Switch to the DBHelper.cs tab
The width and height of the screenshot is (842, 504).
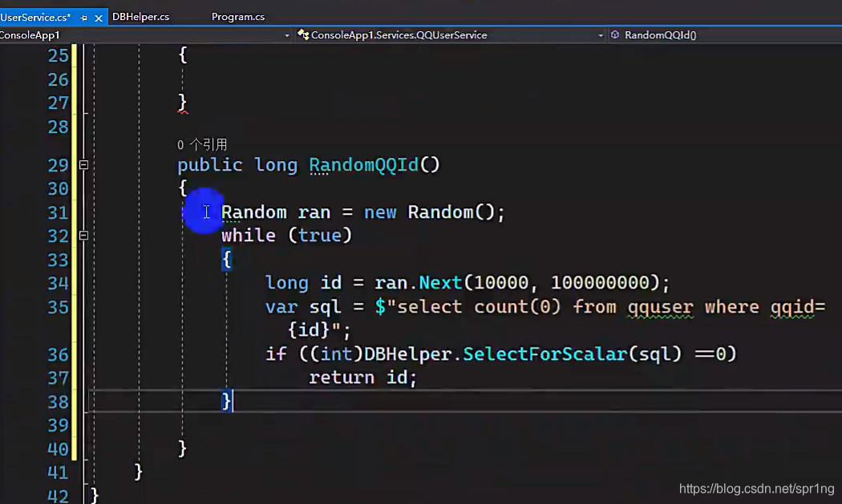[140, 17]
